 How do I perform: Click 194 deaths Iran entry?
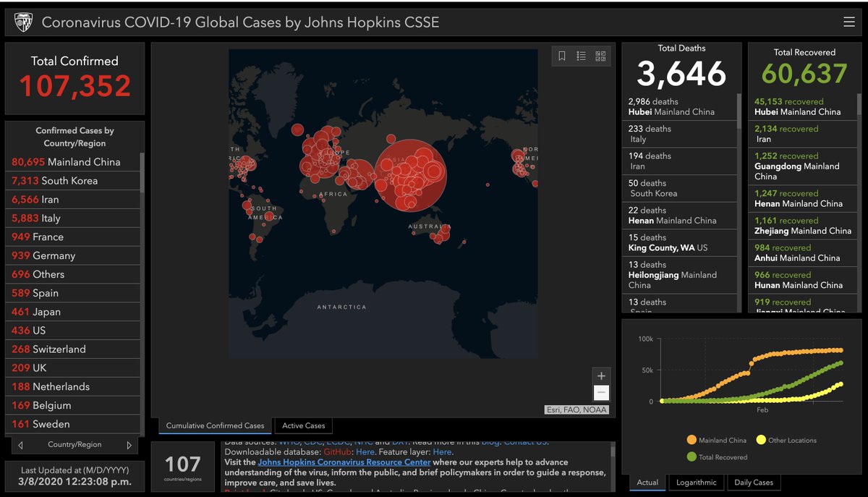[679, 161]
